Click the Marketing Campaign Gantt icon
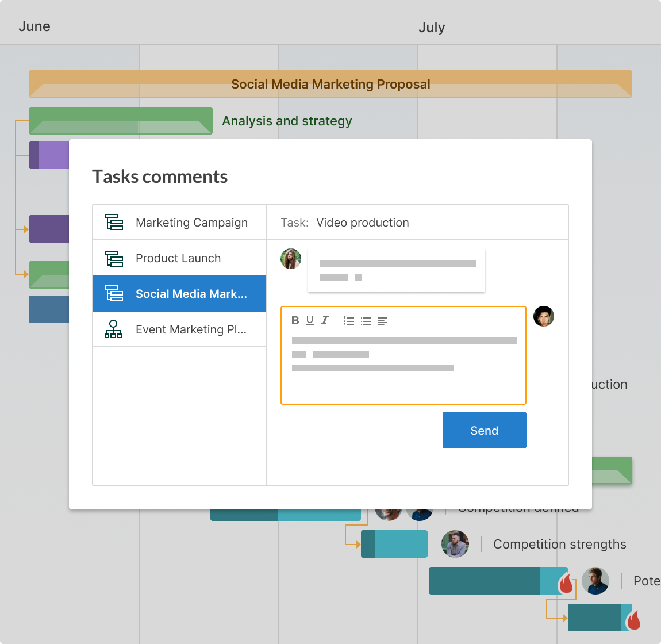661x644 pixels. tap(114, 223)
